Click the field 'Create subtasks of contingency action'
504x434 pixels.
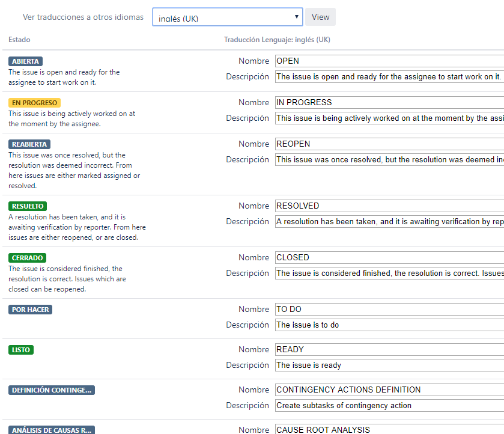[x=390, y=405]
